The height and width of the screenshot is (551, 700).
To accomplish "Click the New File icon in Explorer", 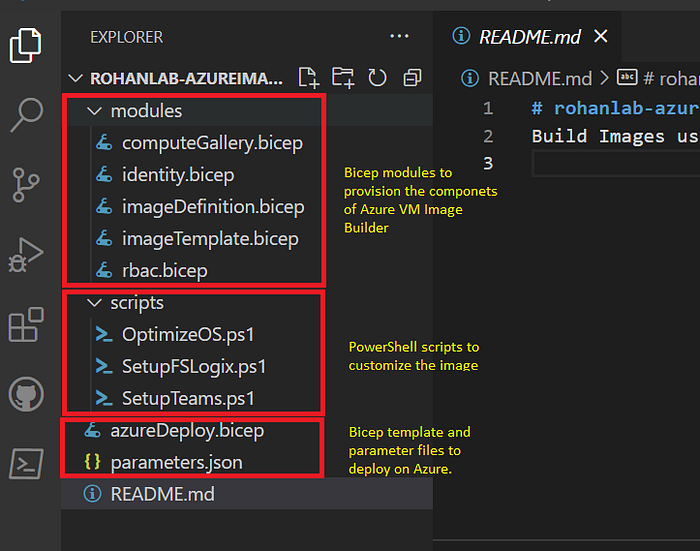I will tap(308, 78).
